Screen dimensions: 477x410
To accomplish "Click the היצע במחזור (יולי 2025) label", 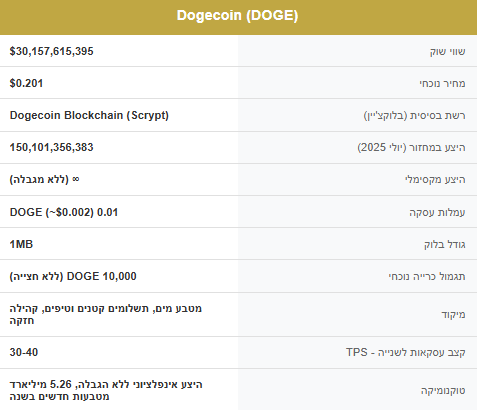I will click(411, 147).
